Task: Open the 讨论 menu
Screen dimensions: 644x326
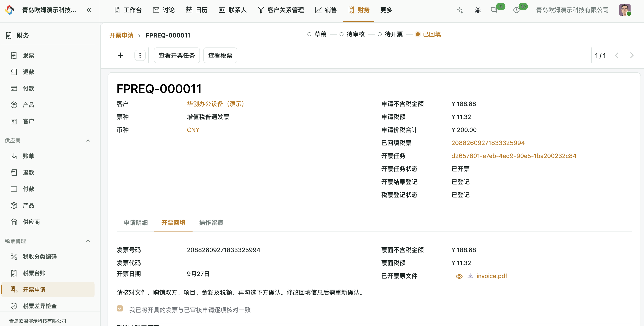Action: (163, 10)
